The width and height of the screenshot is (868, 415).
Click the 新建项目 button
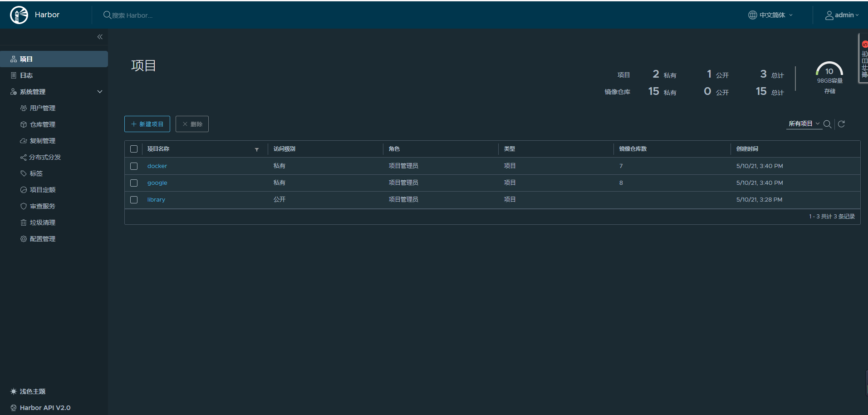147,124
